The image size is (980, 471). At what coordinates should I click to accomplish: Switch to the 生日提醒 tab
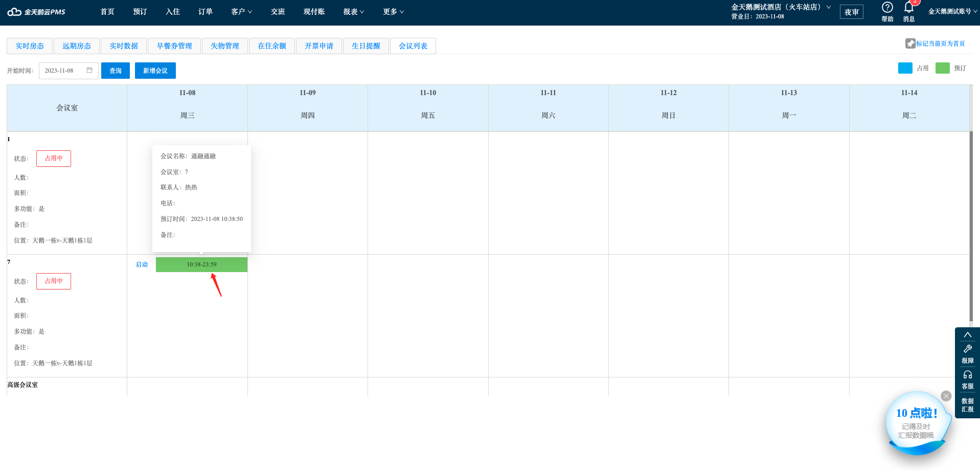point(366,46)
